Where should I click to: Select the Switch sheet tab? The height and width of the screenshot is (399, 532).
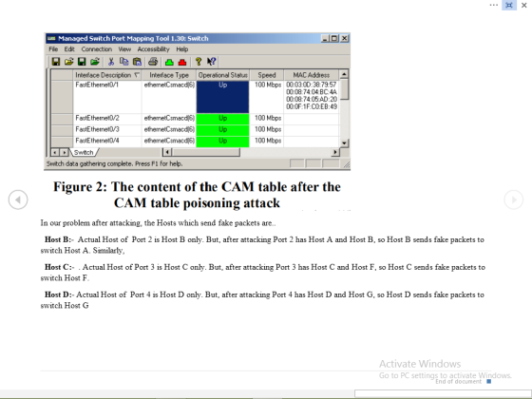(84, 152)
